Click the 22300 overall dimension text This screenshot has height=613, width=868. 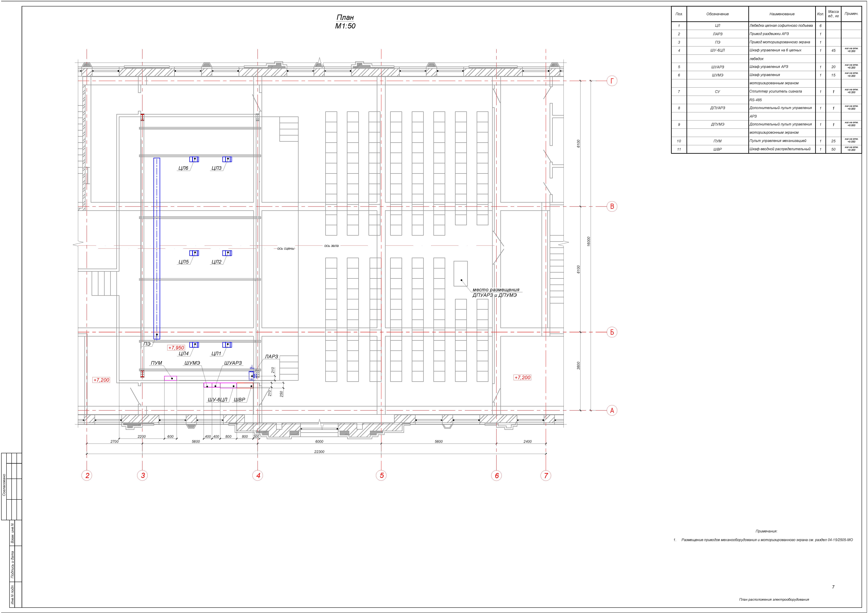click(319, 452)
